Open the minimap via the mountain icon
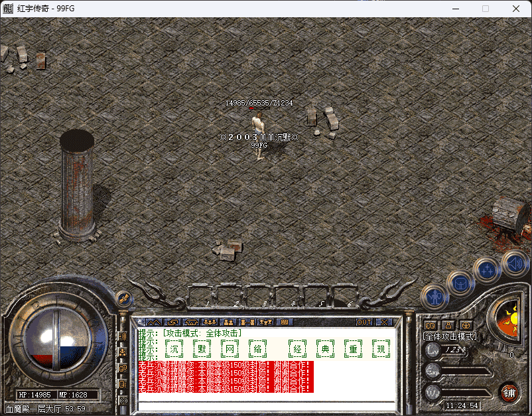Screen dimensions: 532x416 point(154,322)
